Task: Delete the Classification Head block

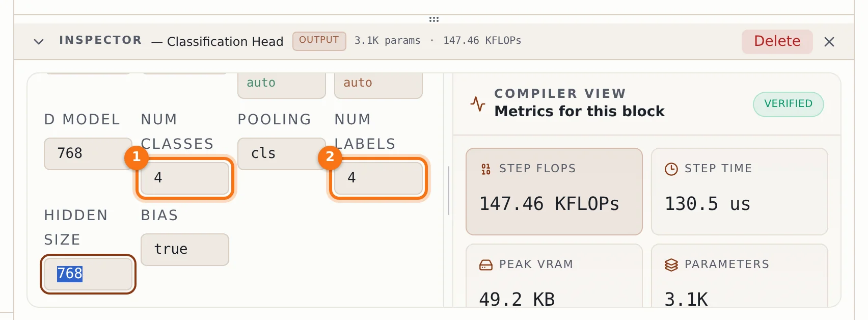Action: click(777, 41)
